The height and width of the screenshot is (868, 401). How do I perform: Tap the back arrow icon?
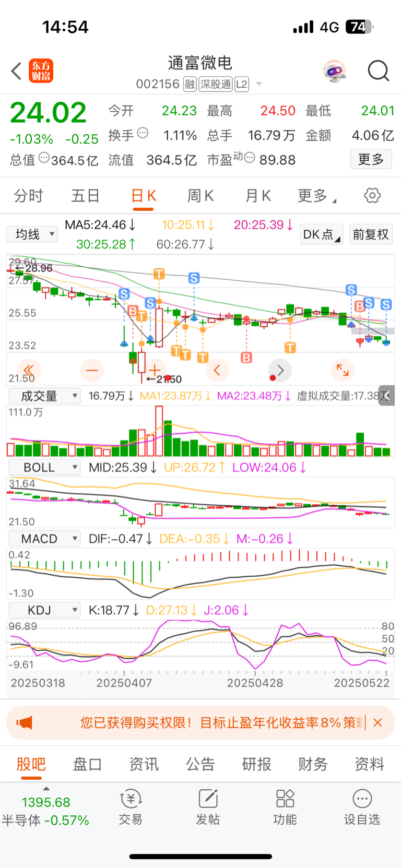[16, 71]
